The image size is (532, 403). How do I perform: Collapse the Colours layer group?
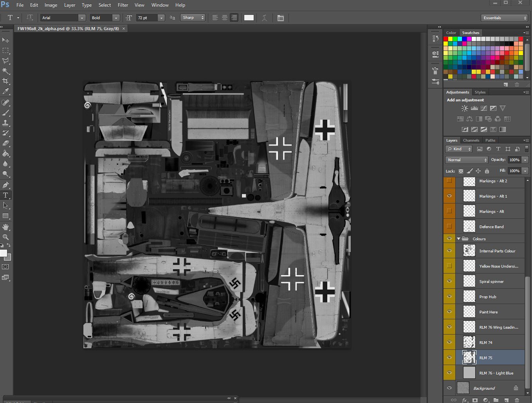458,239
